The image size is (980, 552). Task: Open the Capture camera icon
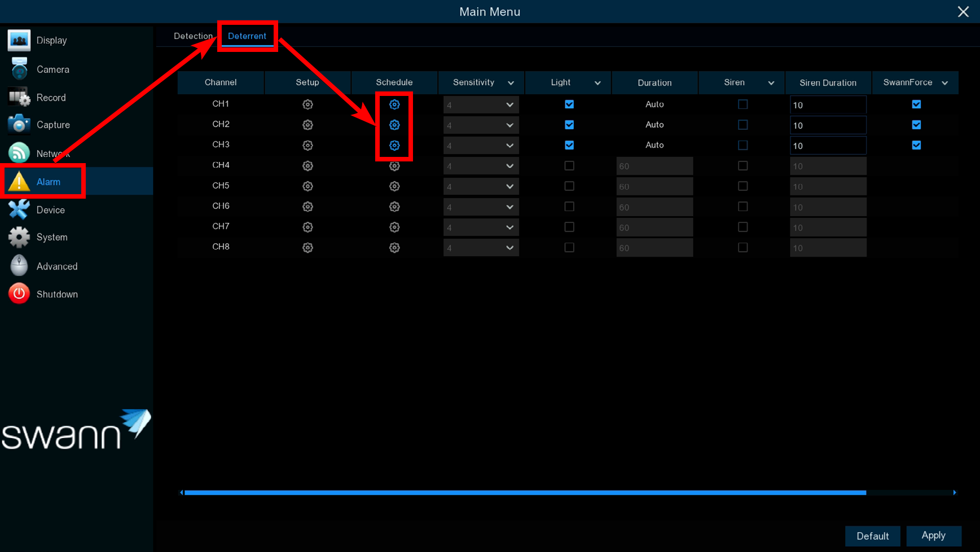pyautogui.click(x=19, y=125)
